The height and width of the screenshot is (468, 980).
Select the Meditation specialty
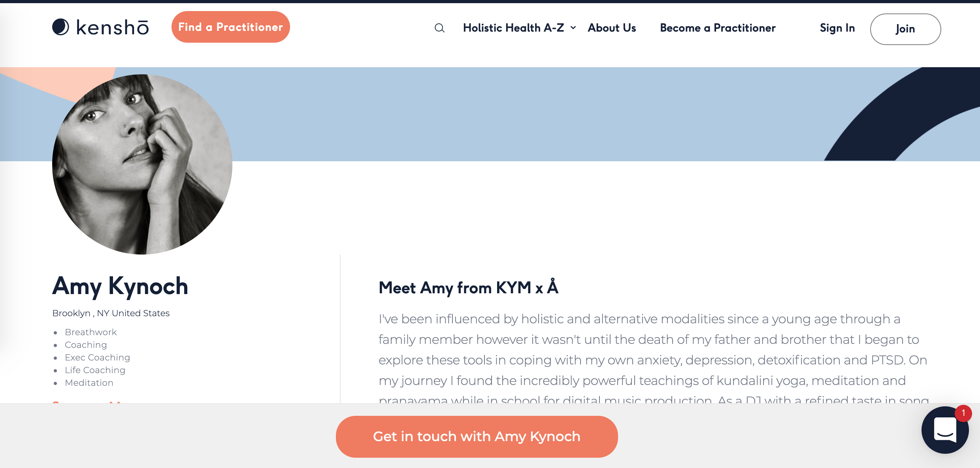(89, 383)
